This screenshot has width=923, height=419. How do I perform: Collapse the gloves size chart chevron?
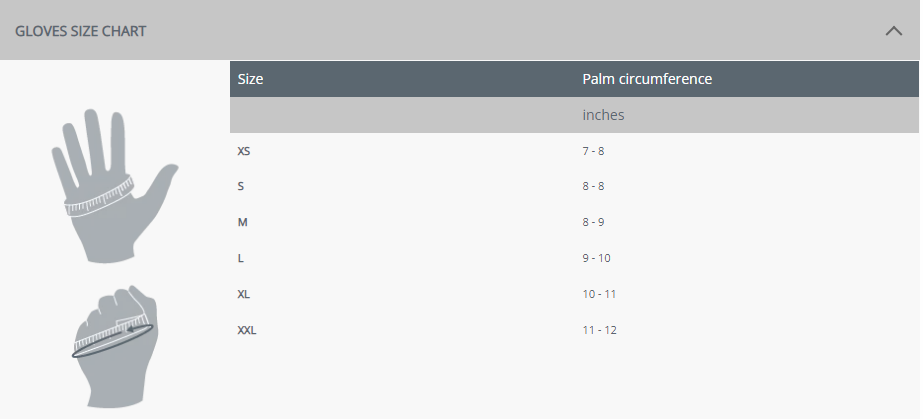(x=893, y=31)
